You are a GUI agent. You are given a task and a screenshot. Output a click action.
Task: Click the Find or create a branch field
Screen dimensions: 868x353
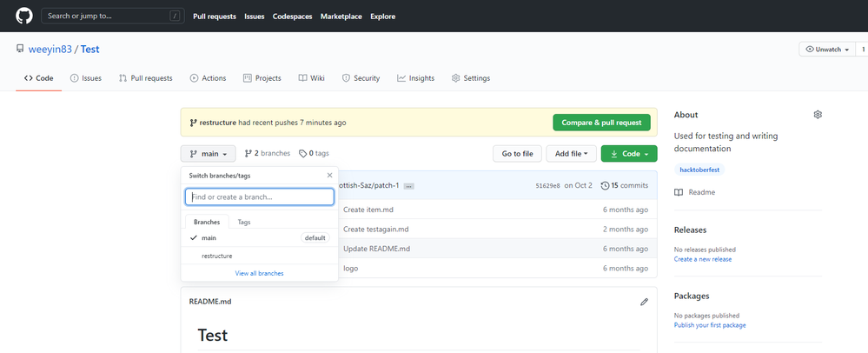(260, 196)
